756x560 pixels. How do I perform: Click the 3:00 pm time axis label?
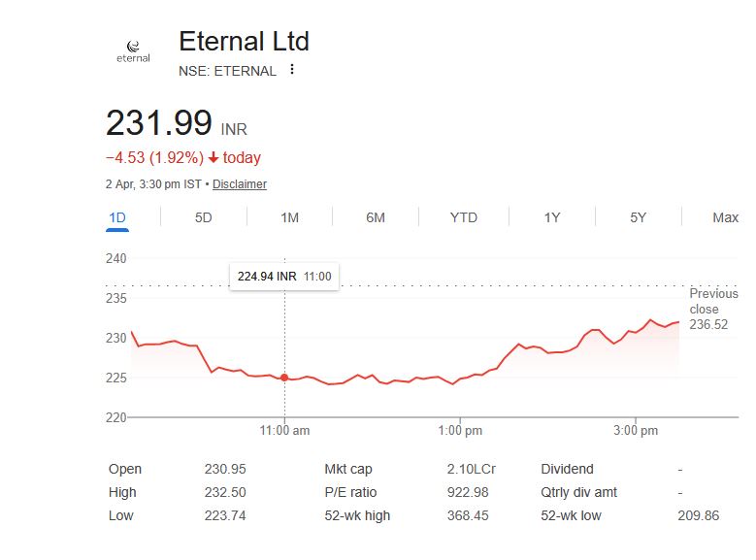[637, 430]
